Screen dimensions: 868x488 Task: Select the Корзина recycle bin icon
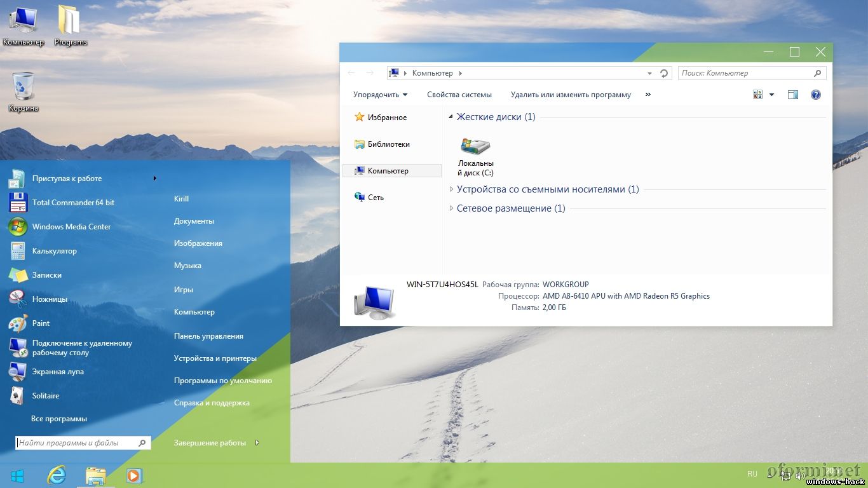point(24,93)
